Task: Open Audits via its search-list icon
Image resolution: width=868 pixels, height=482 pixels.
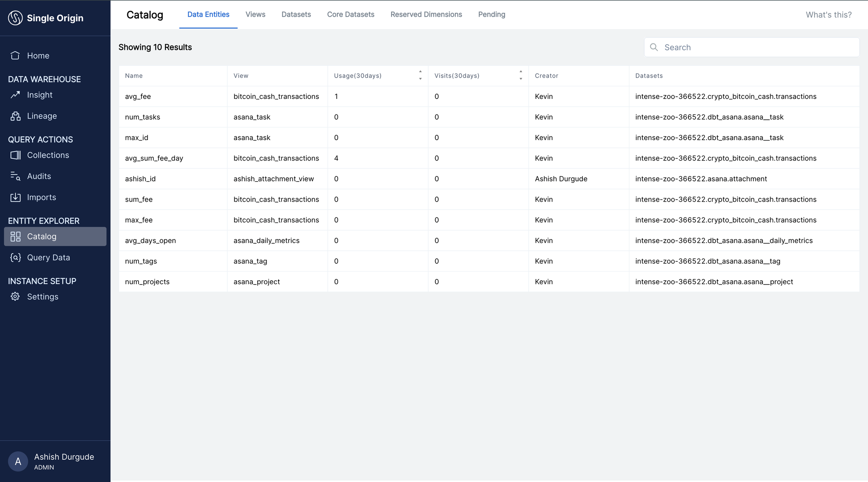Action: [x=15, y=176]
